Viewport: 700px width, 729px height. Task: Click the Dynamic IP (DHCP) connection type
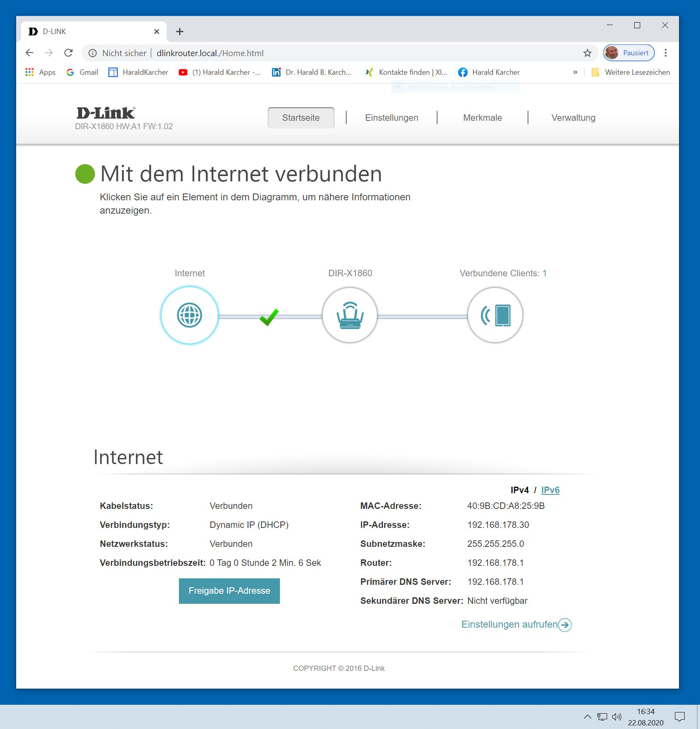click(249, 525)
